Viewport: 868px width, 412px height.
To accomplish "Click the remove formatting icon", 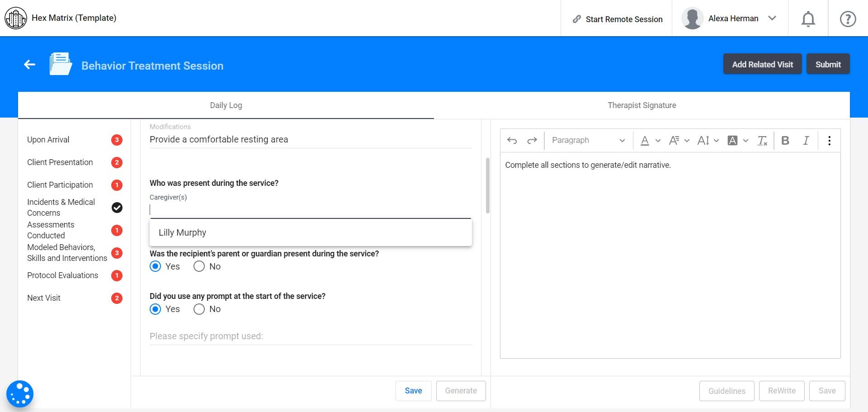I will pos(762,141).
